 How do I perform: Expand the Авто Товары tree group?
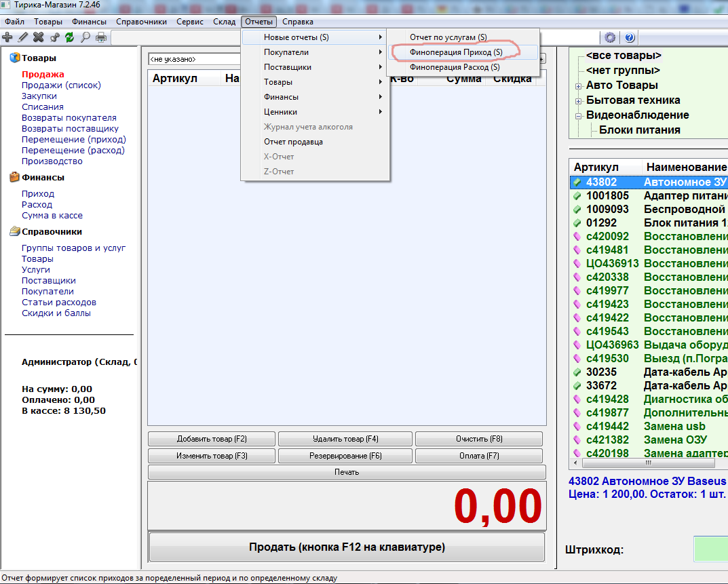coord(578,86)
